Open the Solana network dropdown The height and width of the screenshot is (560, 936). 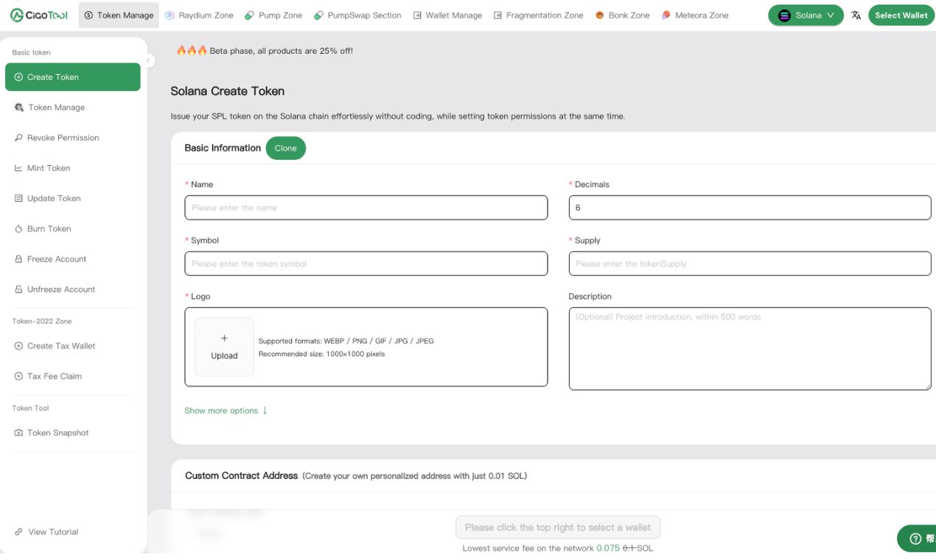click(x=806, y=15)
